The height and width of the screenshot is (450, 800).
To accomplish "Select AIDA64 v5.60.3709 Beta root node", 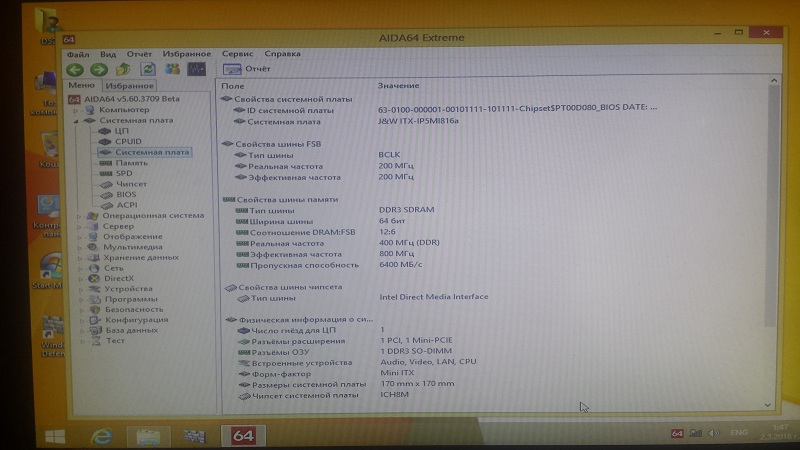I will (x=132, y=98).
